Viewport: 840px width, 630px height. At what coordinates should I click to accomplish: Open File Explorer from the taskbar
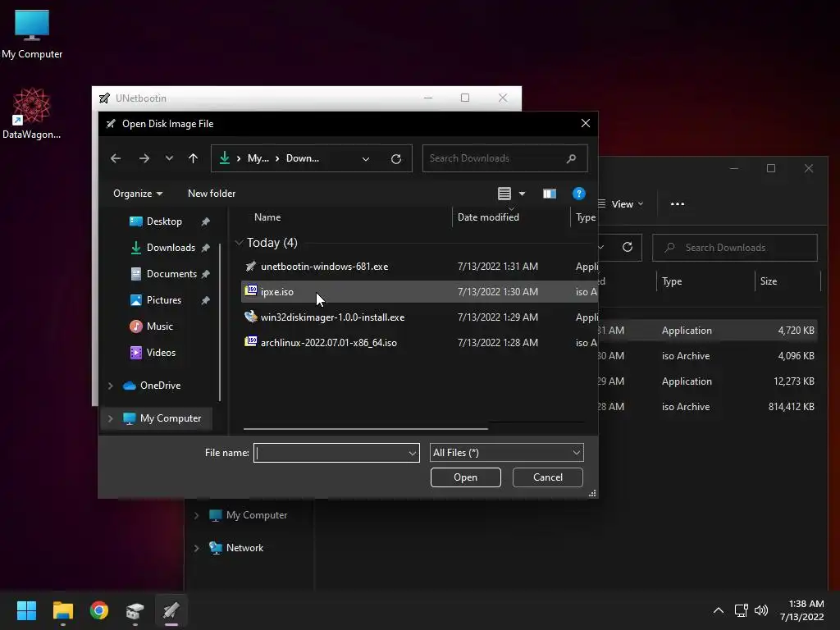point(62,610)
